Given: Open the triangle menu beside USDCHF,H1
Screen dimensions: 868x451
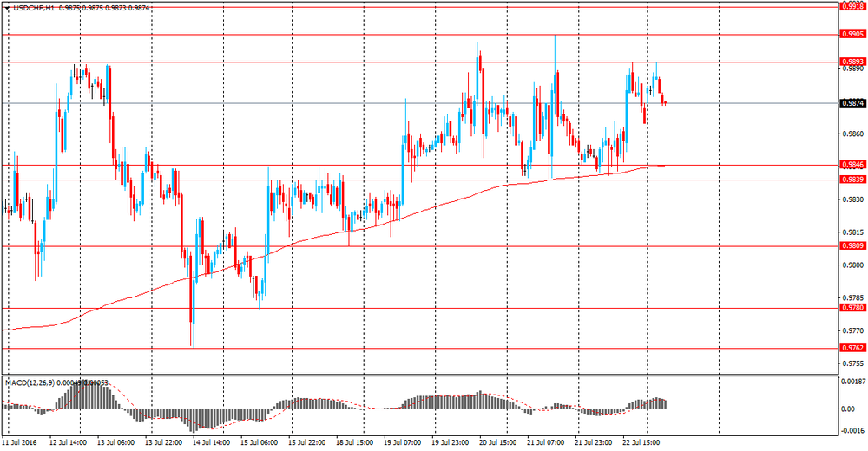Looking at the screenshot, I should pos(6,9).
